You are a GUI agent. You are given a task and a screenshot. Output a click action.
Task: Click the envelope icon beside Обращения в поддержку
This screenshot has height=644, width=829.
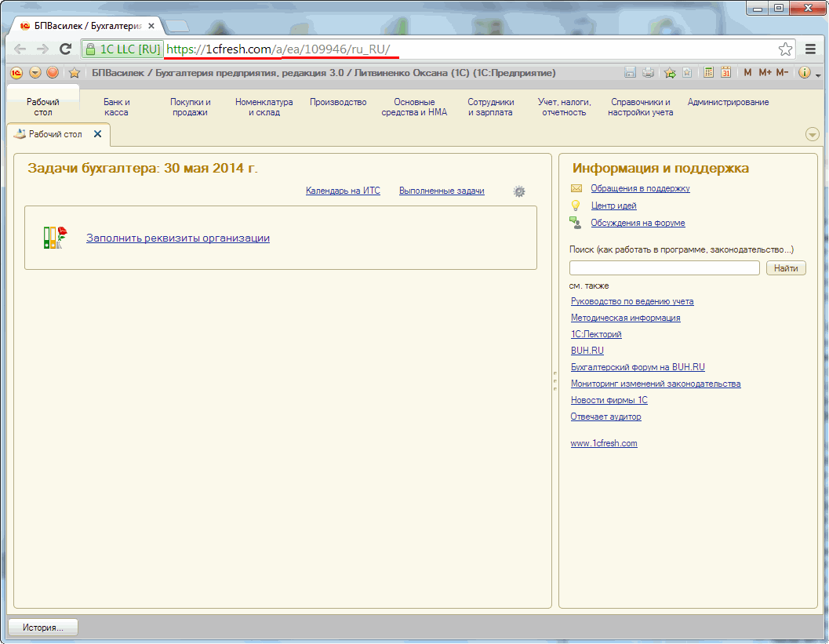tap(576, 188)
